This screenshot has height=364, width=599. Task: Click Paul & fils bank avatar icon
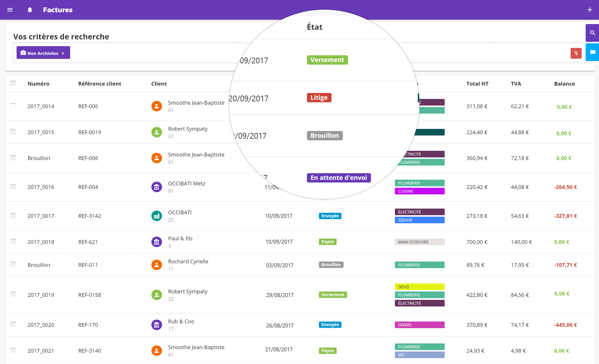157,242
